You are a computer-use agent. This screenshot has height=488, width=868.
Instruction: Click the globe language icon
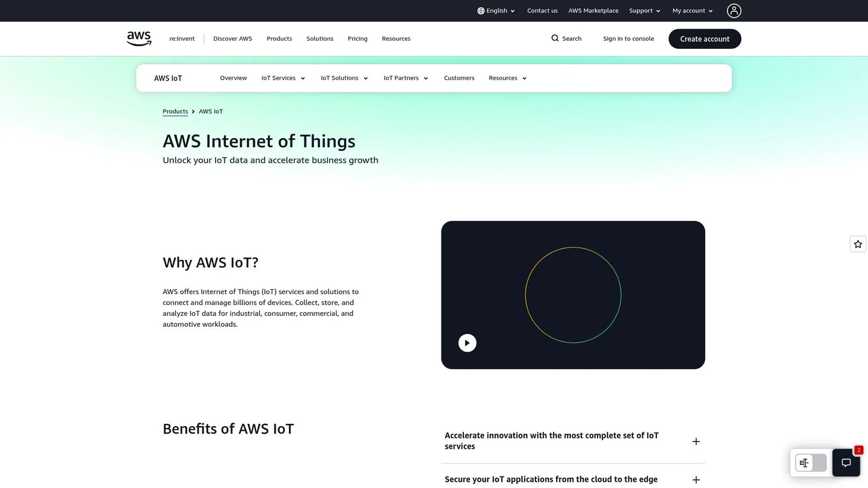(x=481, y=11)
